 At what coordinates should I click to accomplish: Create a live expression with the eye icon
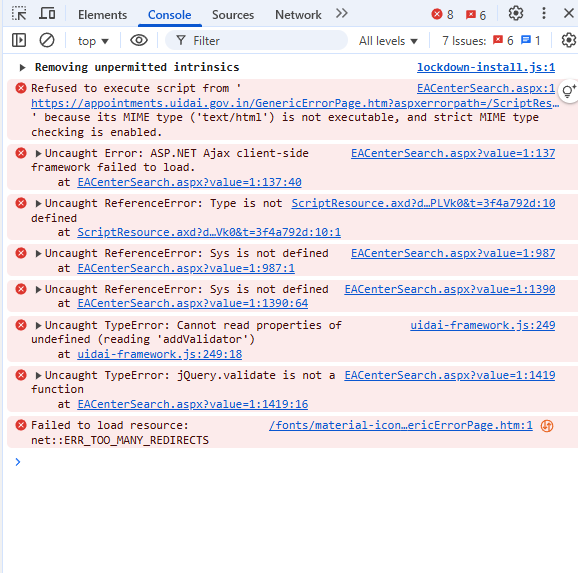point(139,40)
